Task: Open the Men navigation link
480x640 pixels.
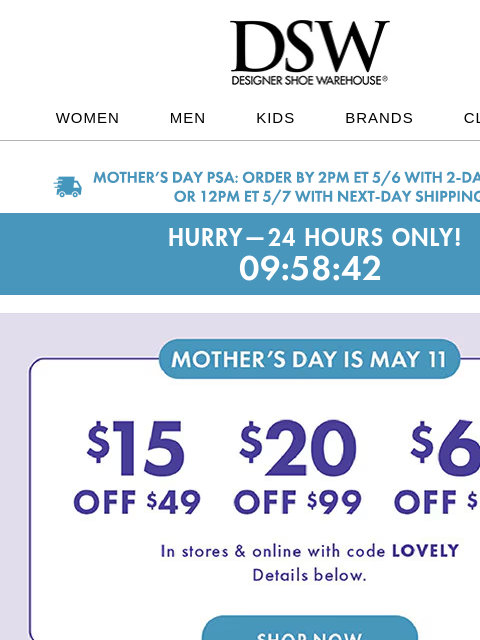Action: pyautogui.click(x=187, y=118)
